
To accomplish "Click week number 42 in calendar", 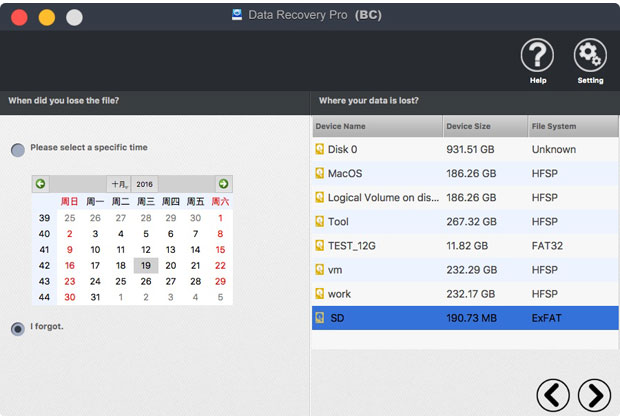I will coord(44,265).
